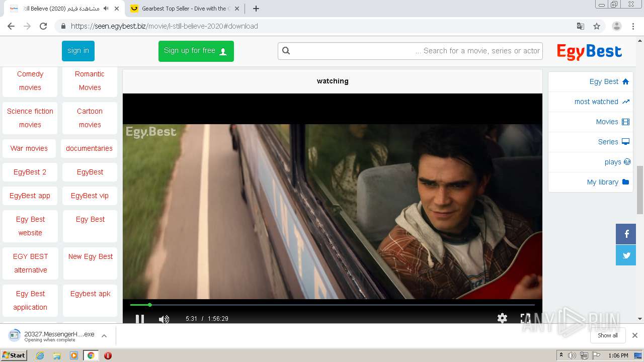Image resolution: width=644 pixels, height=362 pixels.
Task: Click the address bar URL
Action: (x=165, y=26)
